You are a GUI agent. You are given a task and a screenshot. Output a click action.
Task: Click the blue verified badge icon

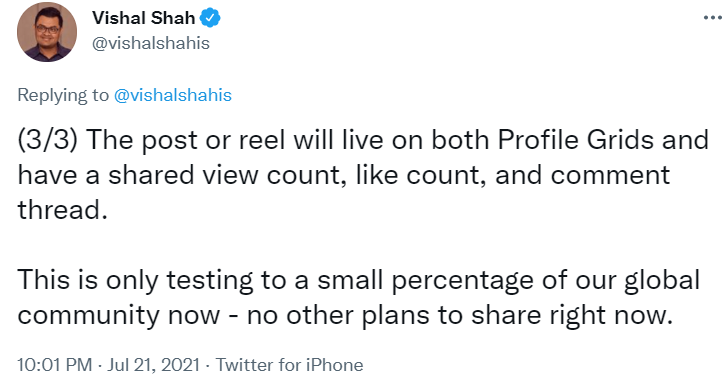coord(210,18)
